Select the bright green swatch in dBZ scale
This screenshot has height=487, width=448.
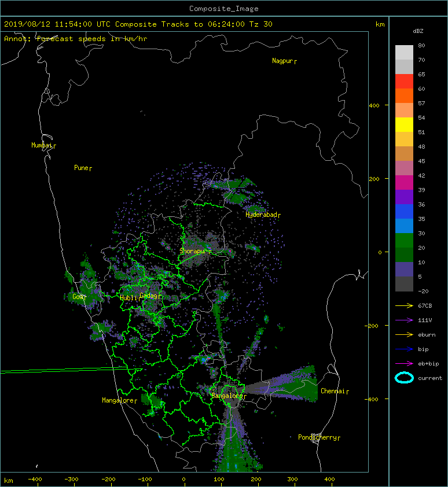[404, 241]
